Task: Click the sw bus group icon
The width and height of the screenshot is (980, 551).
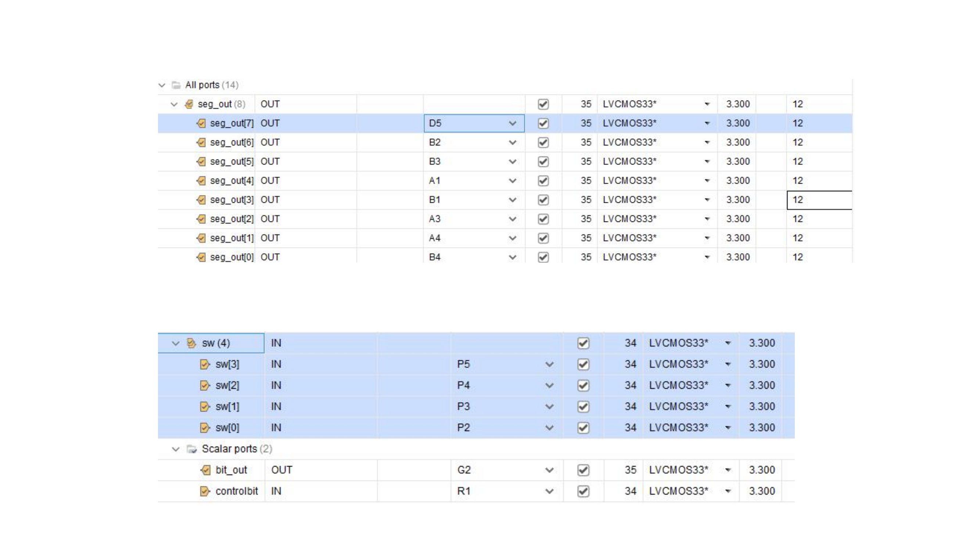Action: click(x=191, y=343)
